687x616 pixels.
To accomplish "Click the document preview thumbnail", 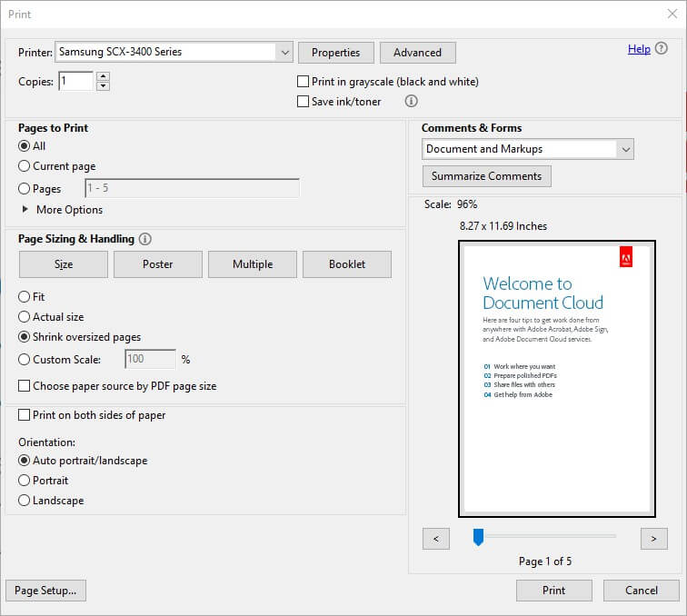I will 557,379.
